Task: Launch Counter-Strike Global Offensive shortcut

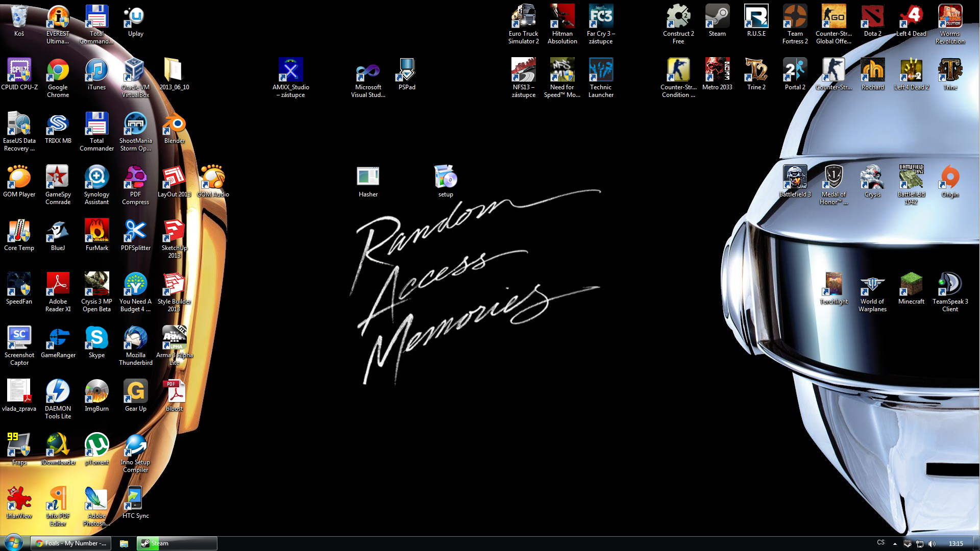Action: (x=834, y=24)
